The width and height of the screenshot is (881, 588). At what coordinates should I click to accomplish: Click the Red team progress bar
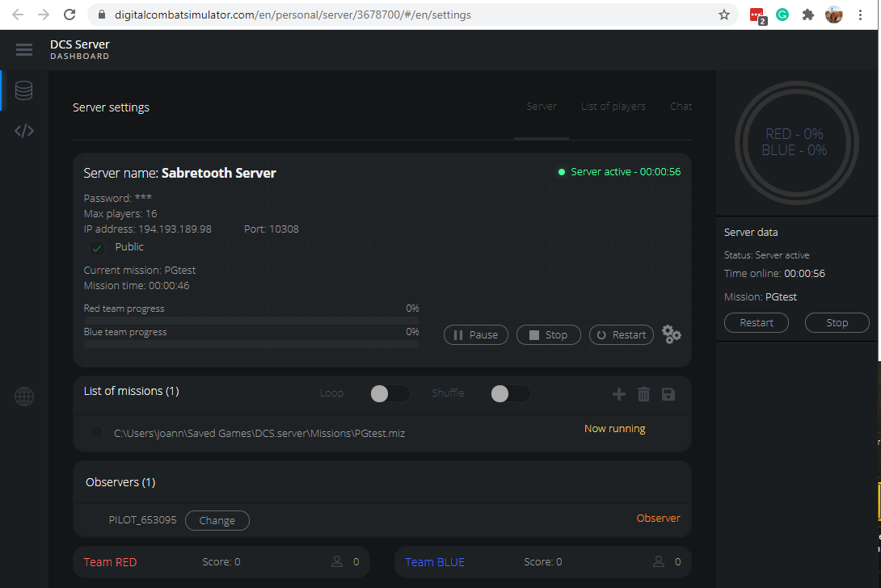(251, 320)
